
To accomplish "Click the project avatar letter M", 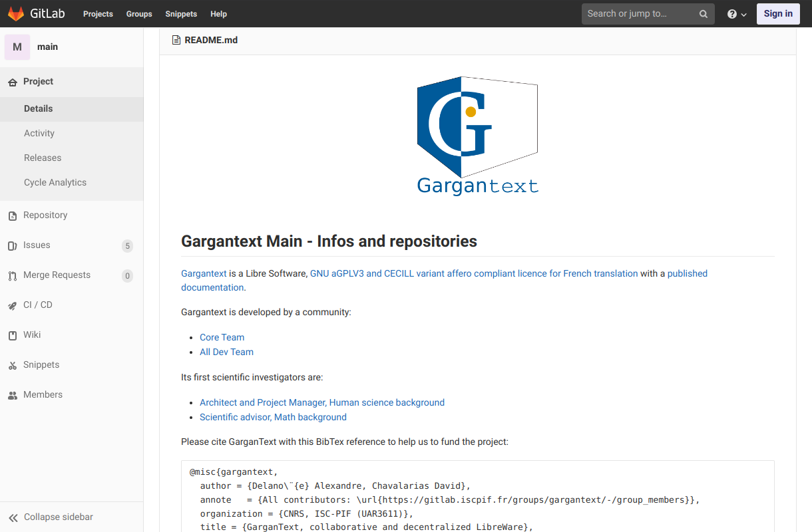I will coord(17,47).
